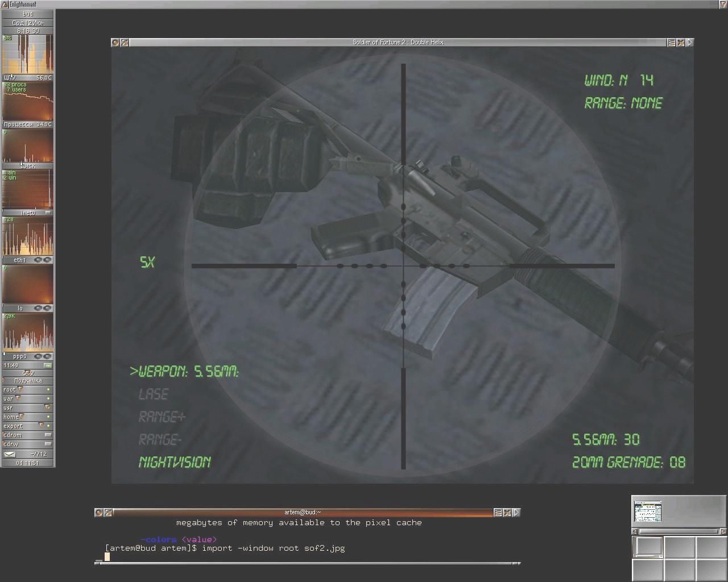The image size is (728, 582).
Task: Iconify the Soldier of Fortune 2 window
Action: (x=672, y=43)
